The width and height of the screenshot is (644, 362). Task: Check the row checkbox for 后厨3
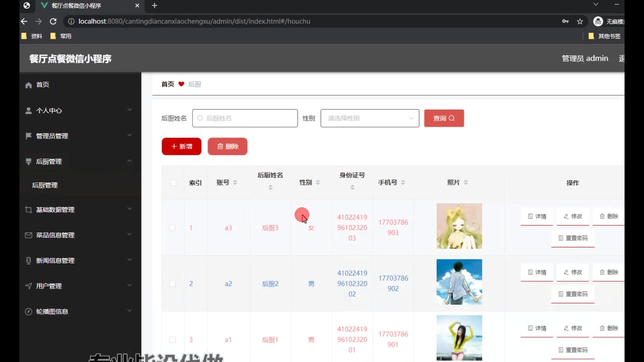click(172, 228)
